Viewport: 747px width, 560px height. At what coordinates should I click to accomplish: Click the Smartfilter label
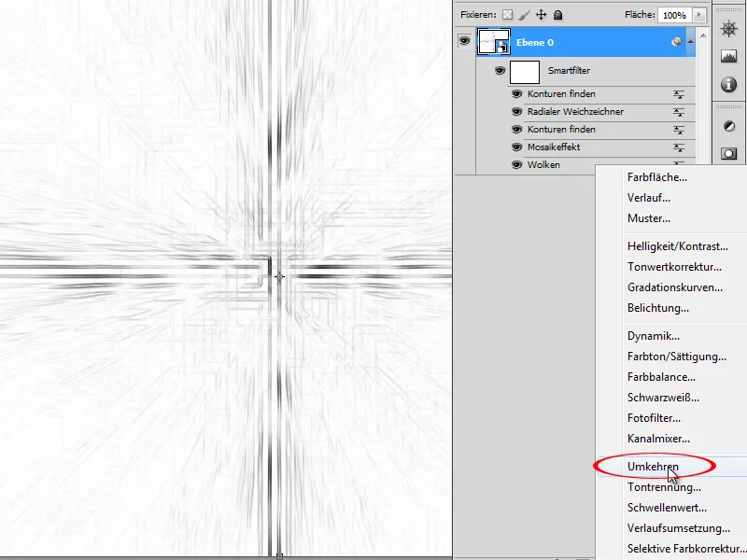click(569, 71)
